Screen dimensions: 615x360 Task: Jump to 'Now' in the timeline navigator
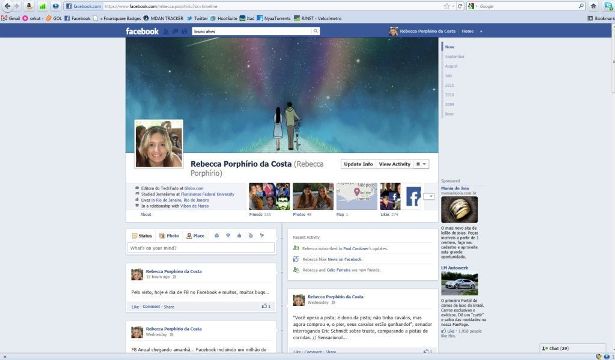pos(449,47)
